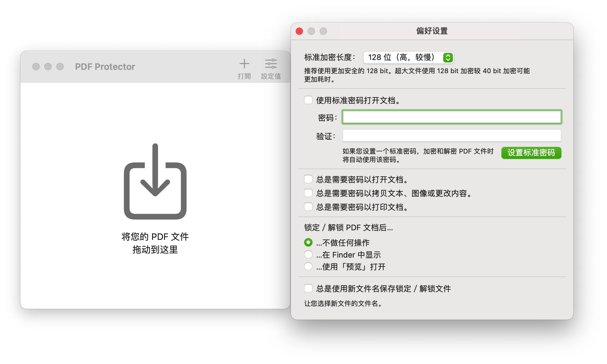Minimize the 偏好设置 window
The width and height of the screenshot is (607, 364).
click(x=311, y=31)
